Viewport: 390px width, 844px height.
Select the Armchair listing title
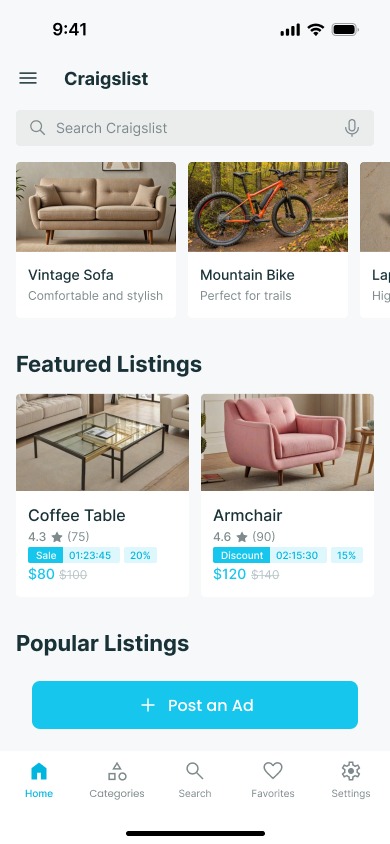pos(247,515)
